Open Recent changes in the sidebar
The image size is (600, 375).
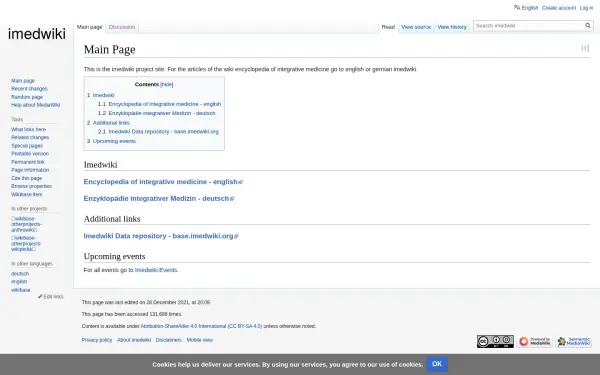pyautogui.click(x=29, y=89)
